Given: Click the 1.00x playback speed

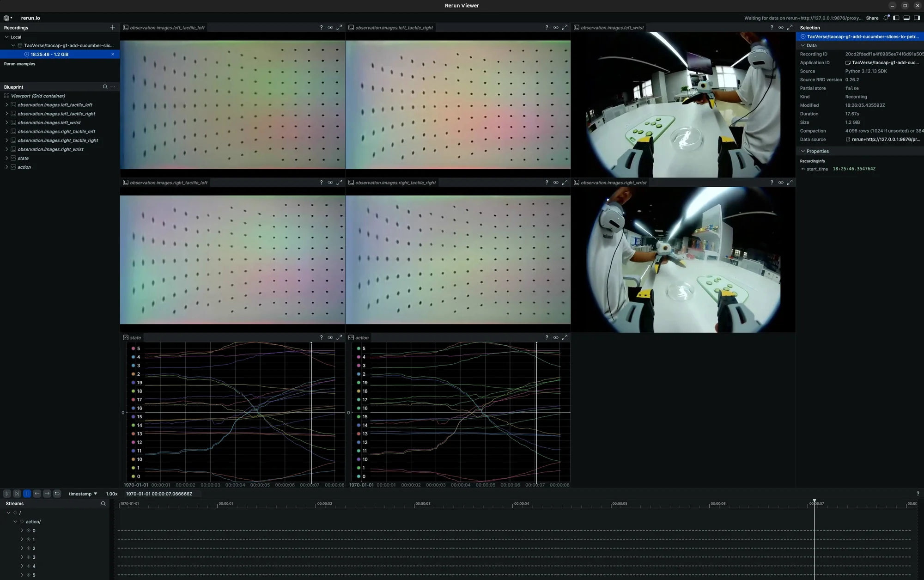Looking at the screenshot, I should [112, 494].
